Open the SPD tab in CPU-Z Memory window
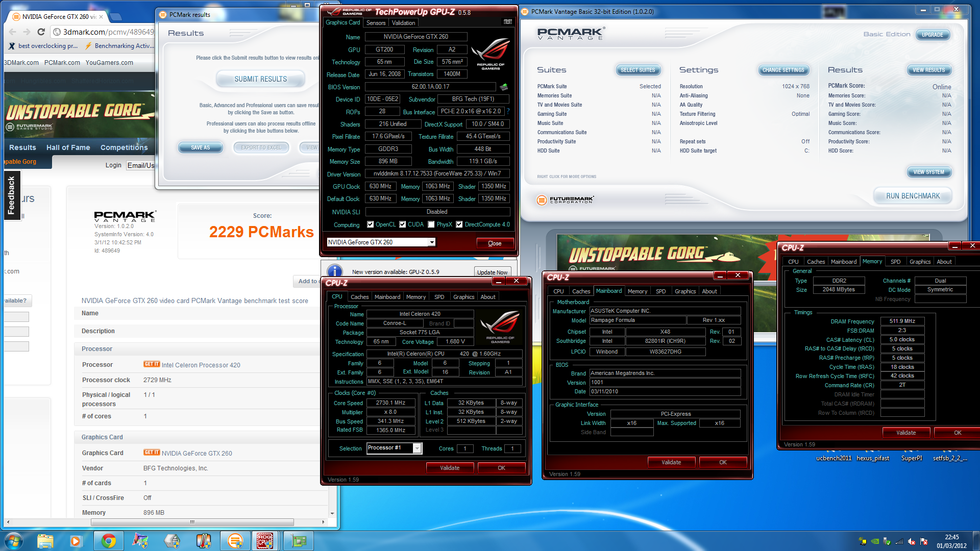The height and width of the screenshot is (551, 980). pyautogui.click(x=895, y=262)
